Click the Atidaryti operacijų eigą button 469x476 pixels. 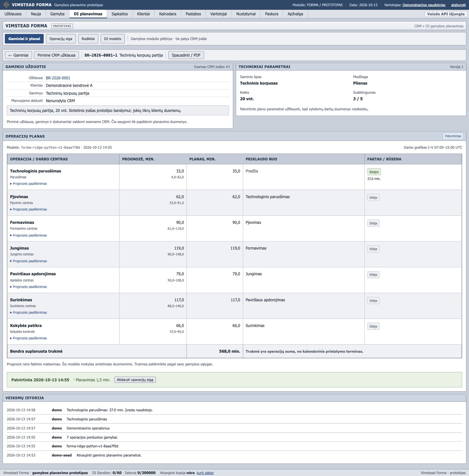coord(135,380)
